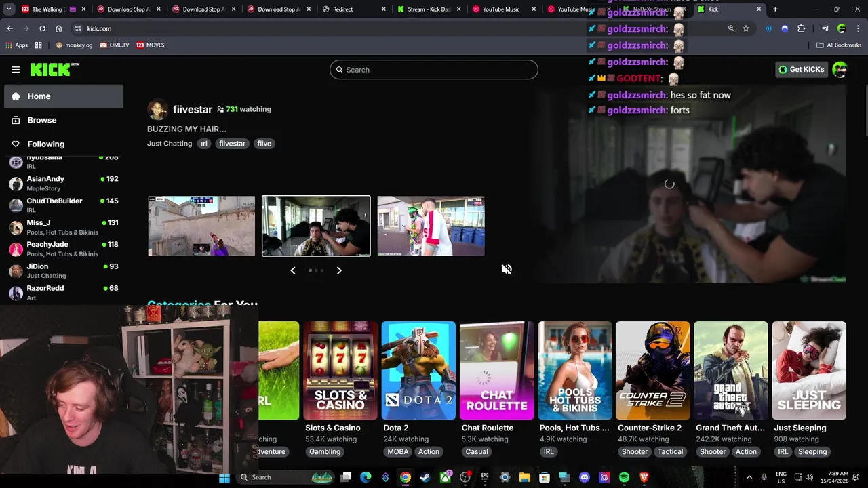Open the system volume tray icon

coord(809,477)
